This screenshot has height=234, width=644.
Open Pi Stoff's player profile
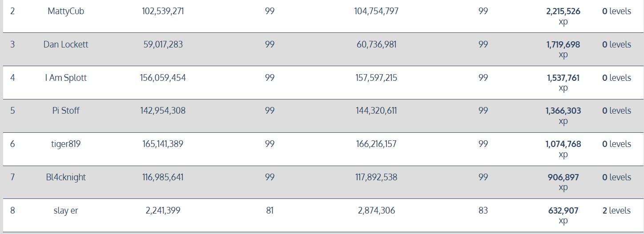[x=66, y=111]
